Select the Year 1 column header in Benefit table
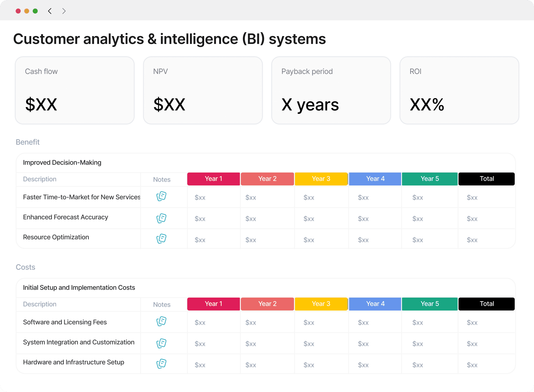 coord(213,179)
